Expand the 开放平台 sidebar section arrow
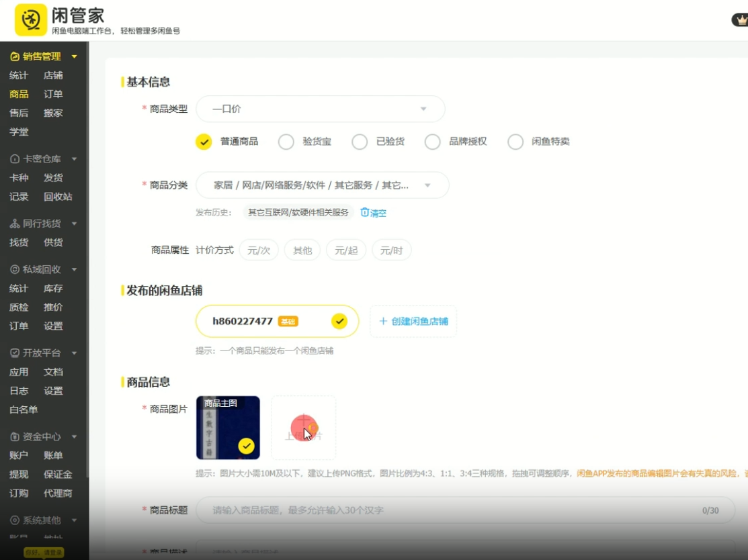Image resolution: width=748 pixels, height=560 pixels. [75, 353]
